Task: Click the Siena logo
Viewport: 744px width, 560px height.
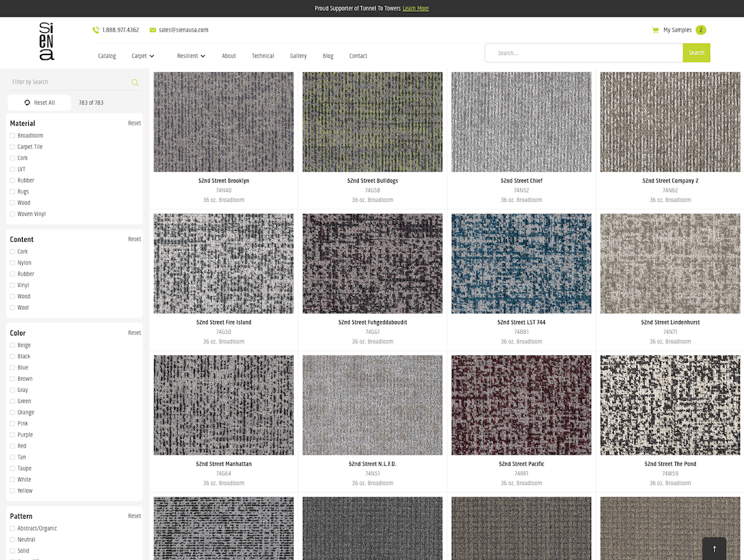Action: pyautogui.click(x=47, y=41)
